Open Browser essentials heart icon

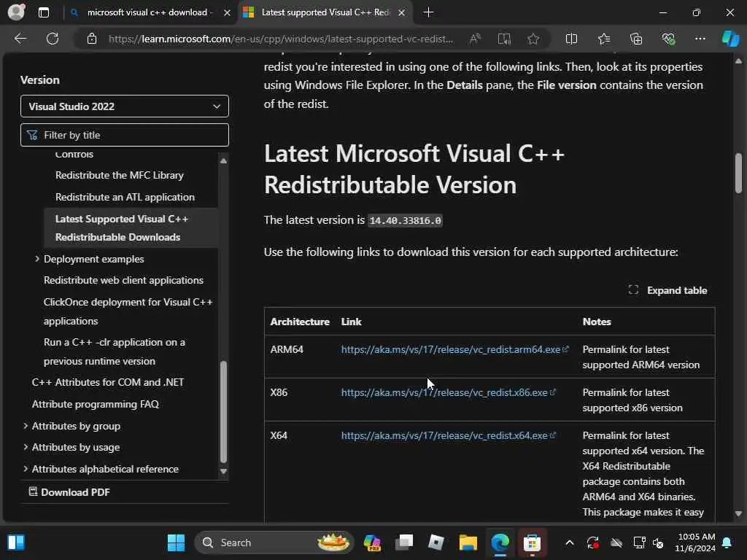click(x=668, y=39)
